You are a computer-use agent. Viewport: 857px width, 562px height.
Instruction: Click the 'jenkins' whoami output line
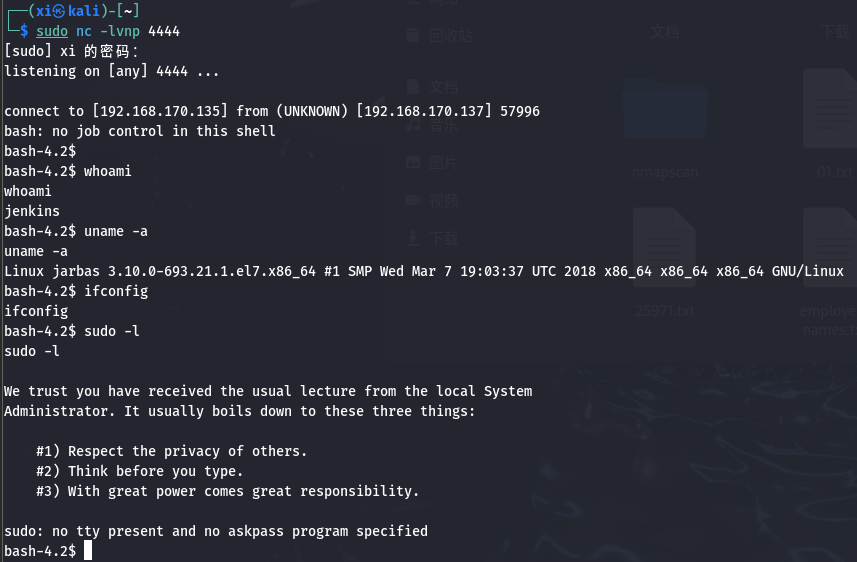[x=32, y=211]
